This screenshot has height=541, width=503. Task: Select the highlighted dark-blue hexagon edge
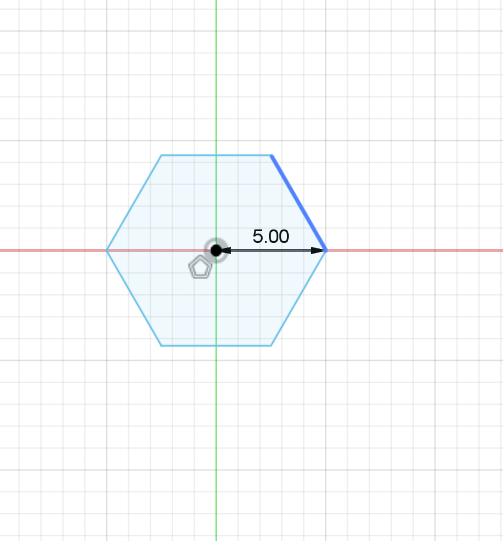(x=299, y=203)
